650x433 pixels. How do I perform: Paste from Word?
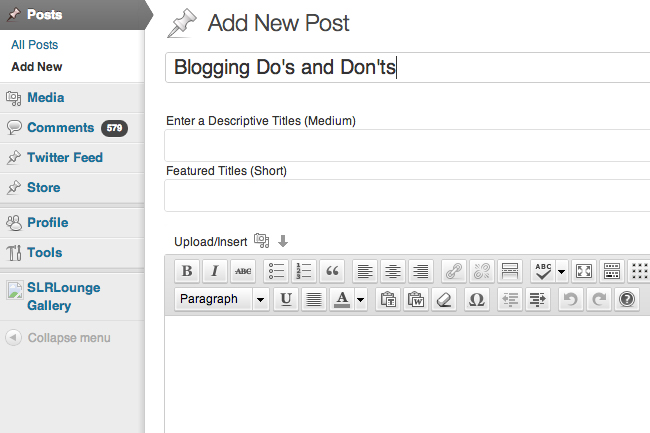pos(416,299)
